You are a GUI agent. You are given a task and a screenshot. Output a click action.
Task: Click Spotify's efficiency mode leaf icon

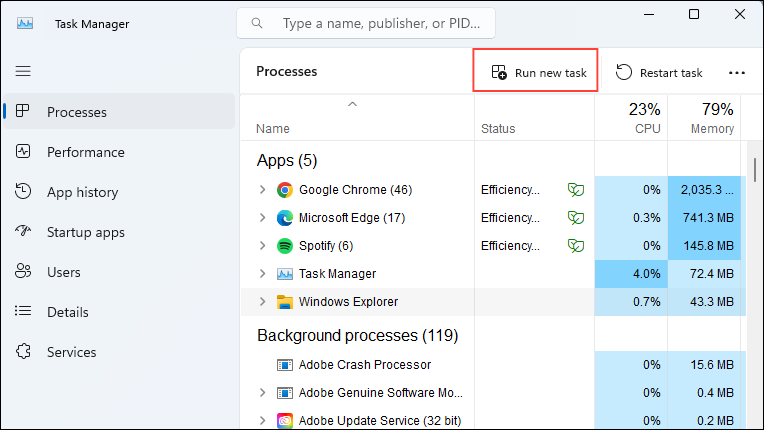pos(575,246)
